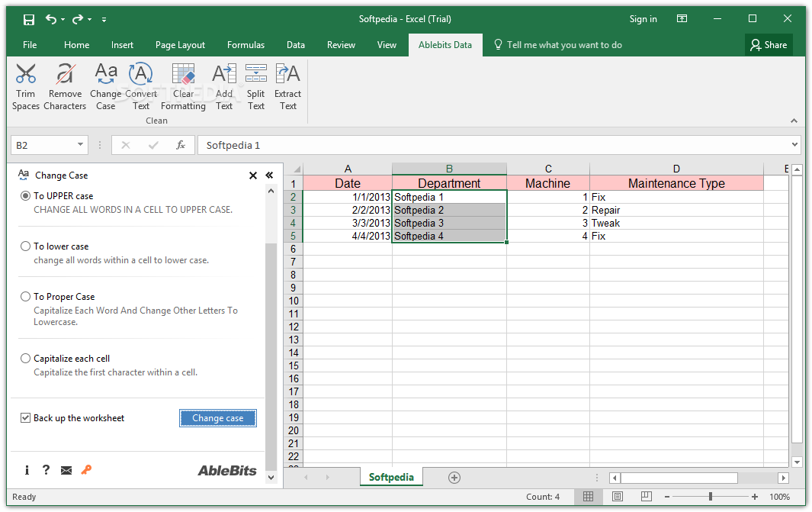
Task: Click the Change case button
Action: pyautogui.click(x=217, y=418)
